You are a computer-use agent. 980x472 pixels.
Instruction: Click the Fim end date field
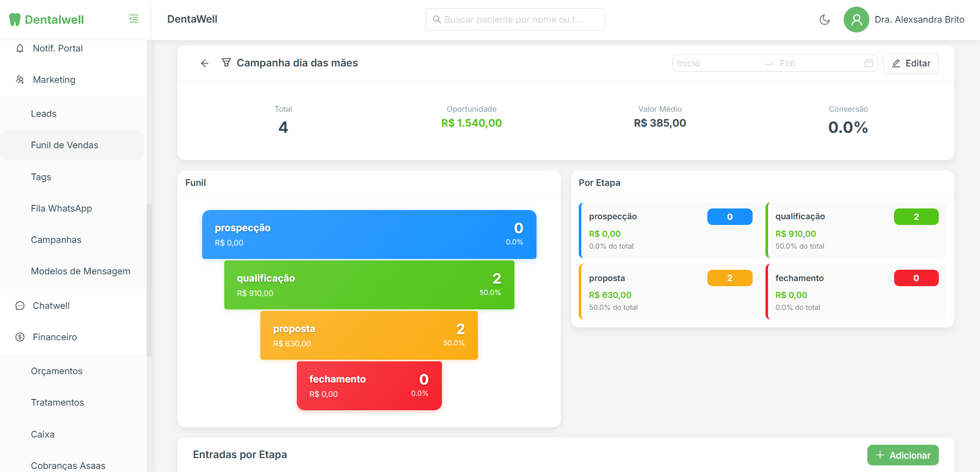820,63
